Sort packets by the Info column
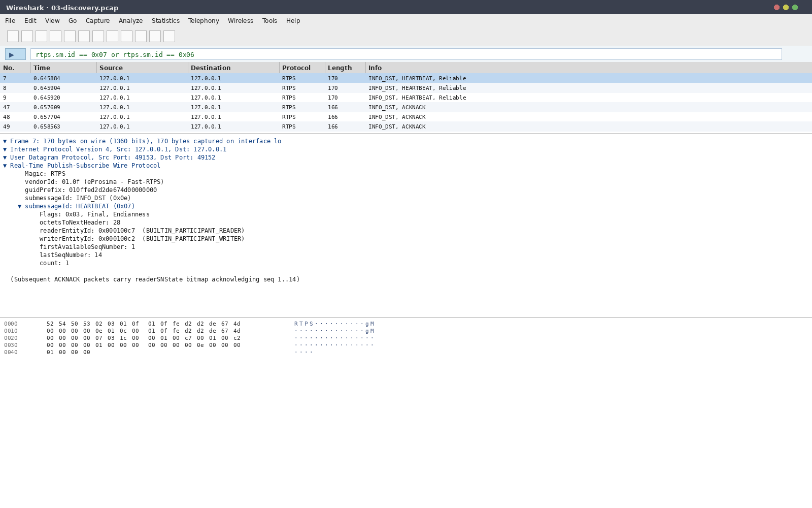The width and height of the screenshot is (812, 508). (589, 68)
